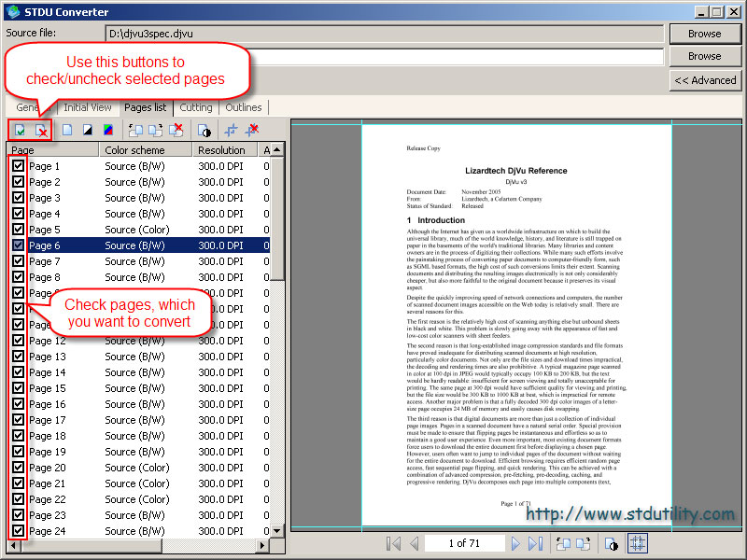This screenshot has height=560, width=747.
Task: Sort by Page column header
Action: 52,150
